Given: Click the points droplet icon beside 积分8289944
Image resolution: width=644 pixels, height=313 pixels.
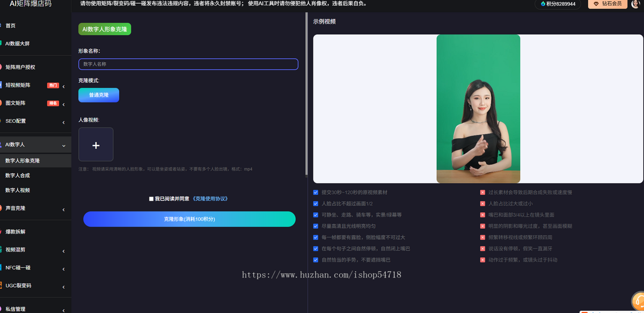Looking at the screenshot, I should (x=543, y=4).
